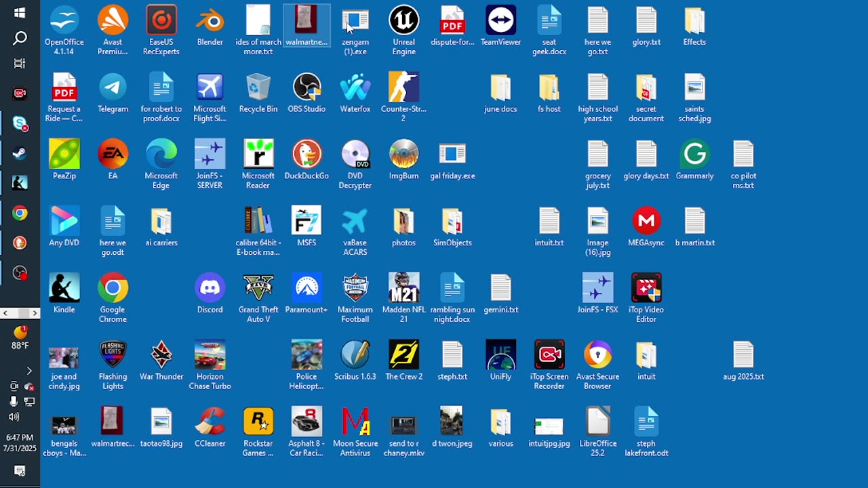The image size is (868, 488).
Task: Select the OBS Studio desktop icon
Action: click(307, 94)
